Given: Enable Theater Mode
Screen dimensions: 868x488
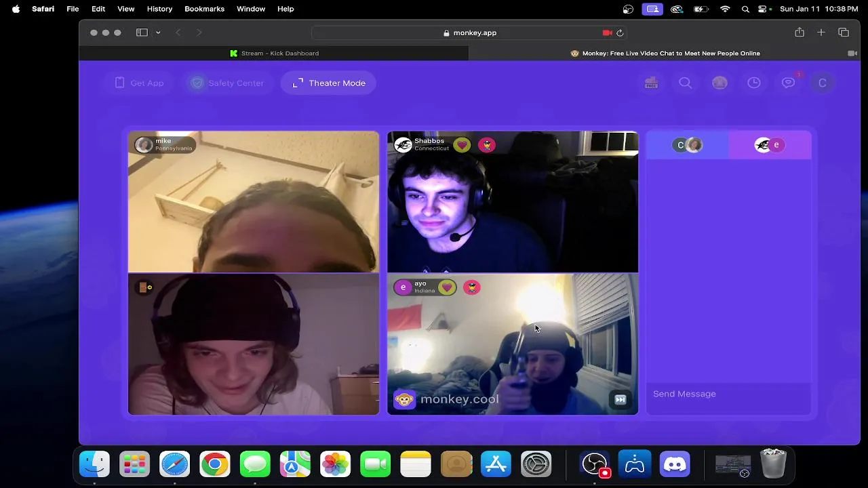Looking at the screenshot, I should tap(328, 83).
